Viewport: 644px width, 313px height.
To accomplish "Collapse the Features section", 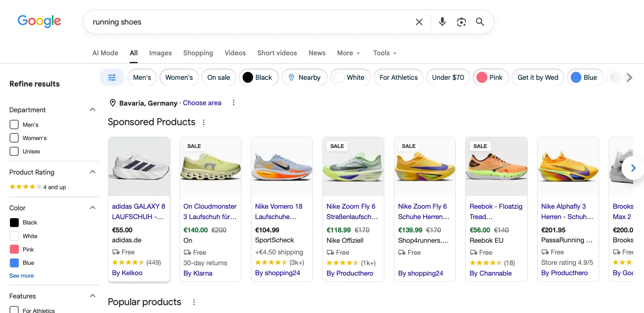I will [x=93, y=296].
